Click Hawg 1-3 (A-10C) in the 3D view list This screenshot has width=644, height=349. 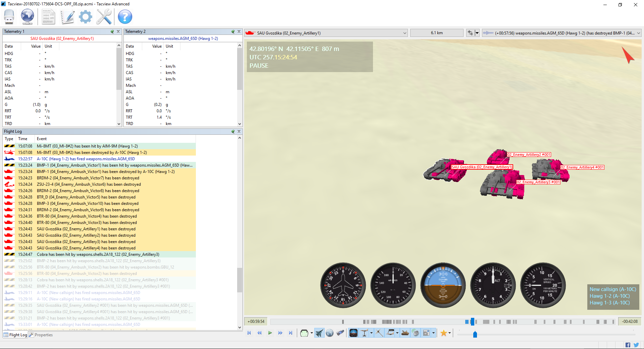click(x=609, y=303)
